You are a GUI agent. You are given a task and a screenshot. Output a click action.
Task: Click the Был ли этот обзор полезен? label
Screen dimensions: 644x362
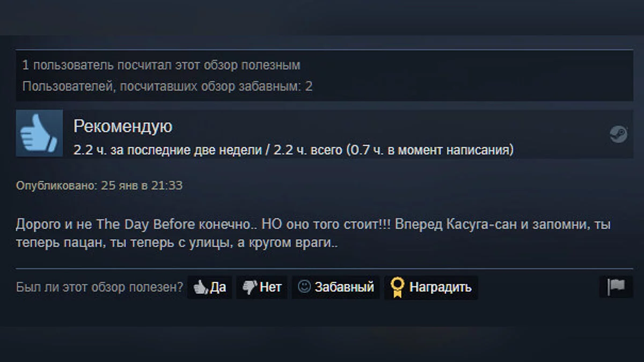tap(100, 287)
